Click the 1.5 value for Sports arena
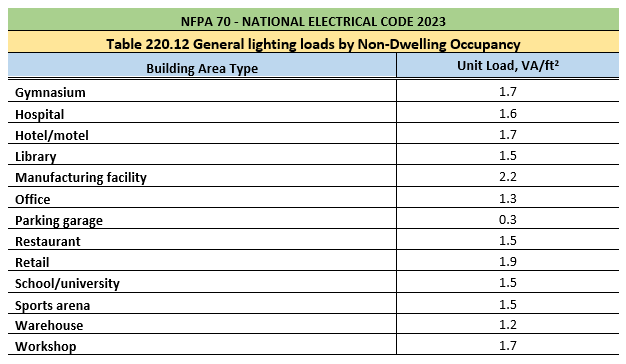Screen dimensions: 626x364 508,305
